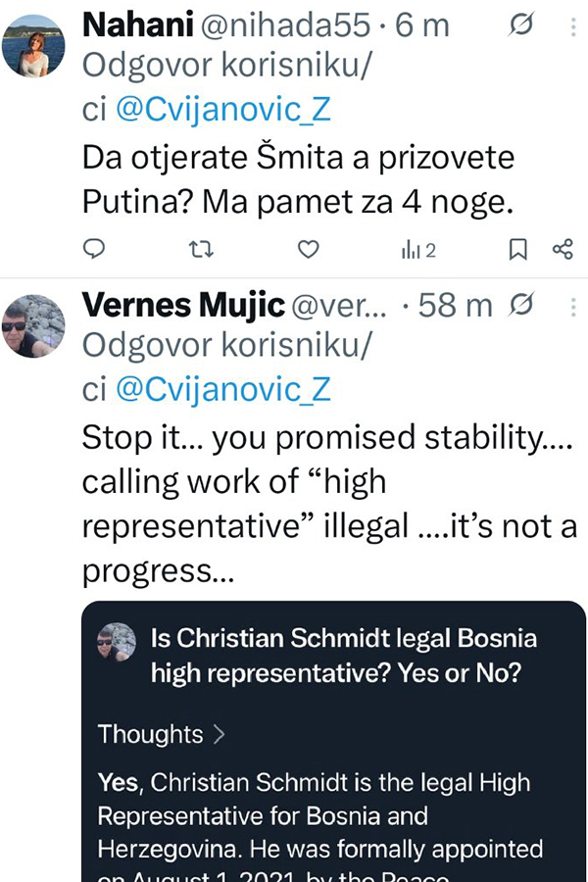Open more options menu on Nahani's tweet

point(572,26)
